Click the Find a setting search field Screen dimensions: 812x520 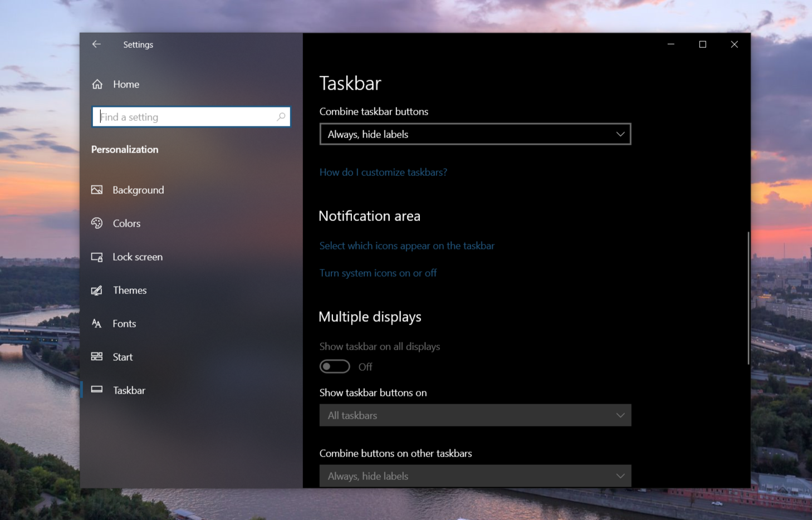(x=191, y=117)
